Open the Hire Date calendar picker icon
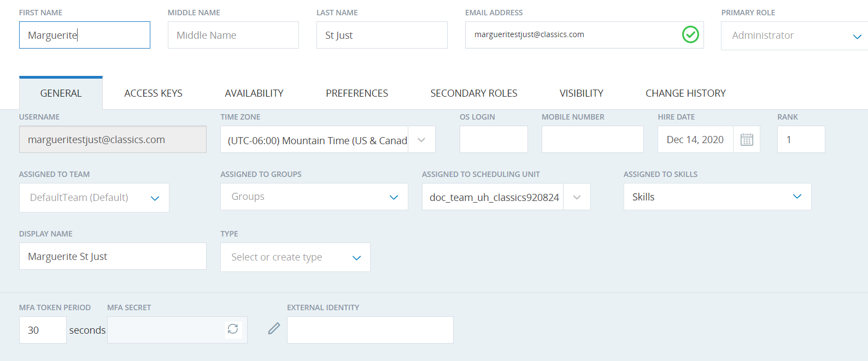This screenshot has height=361, width=868. point(747,140)
